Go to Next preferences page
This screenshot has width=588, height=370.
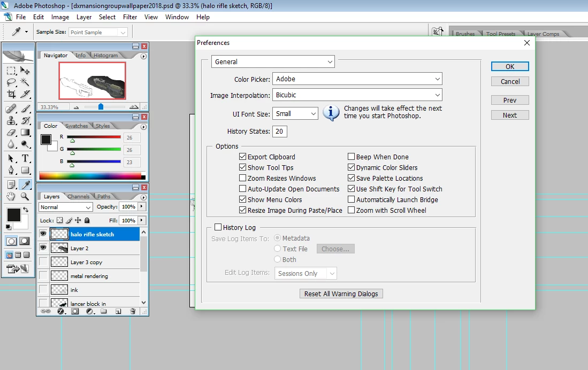pyautogui.click(x=510, y=115)
